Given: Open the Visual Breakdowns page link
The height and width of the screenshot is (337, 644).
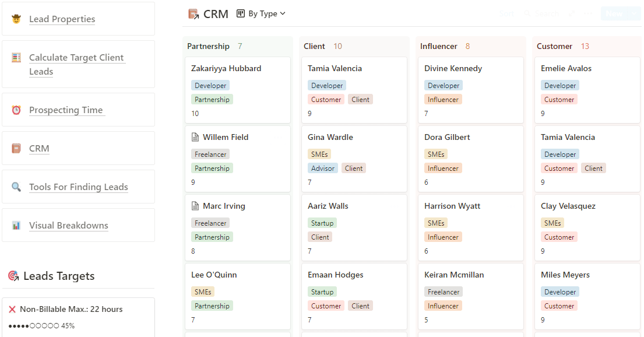Looking at the screenshot, I should 69,225.
